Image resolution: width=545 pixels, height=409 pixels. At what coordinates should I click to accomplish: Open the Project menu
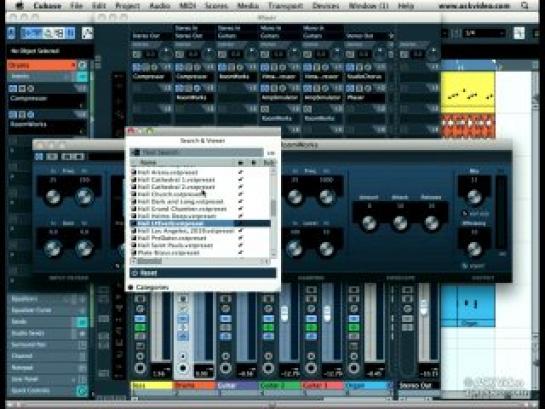[x=127, y=6]
